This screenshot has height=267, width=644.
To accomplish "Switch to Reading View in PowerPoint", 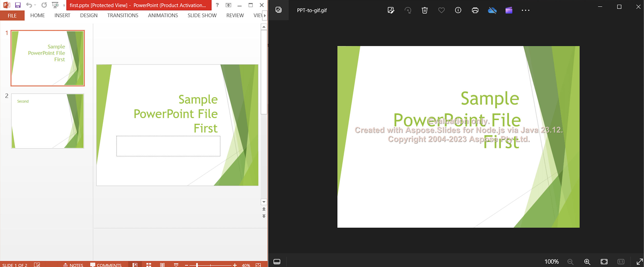I will pyautogui.click(x=162, y=265).
